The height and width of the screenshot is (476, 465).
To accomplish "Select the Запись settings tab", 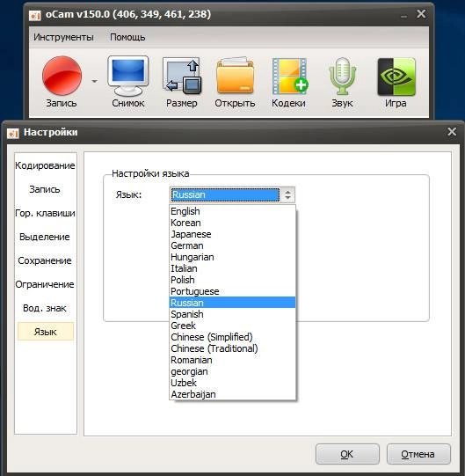I will [x=45, y=189].
